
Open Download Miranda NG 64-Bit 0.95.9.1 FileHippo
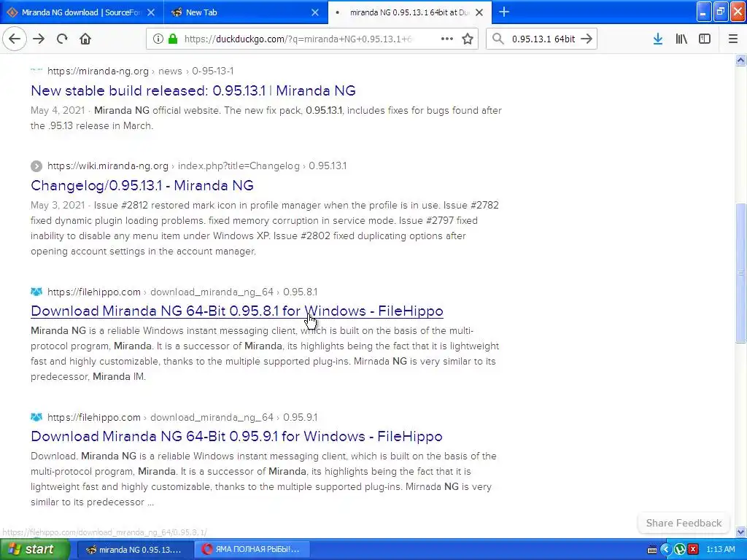click(236, 436)
